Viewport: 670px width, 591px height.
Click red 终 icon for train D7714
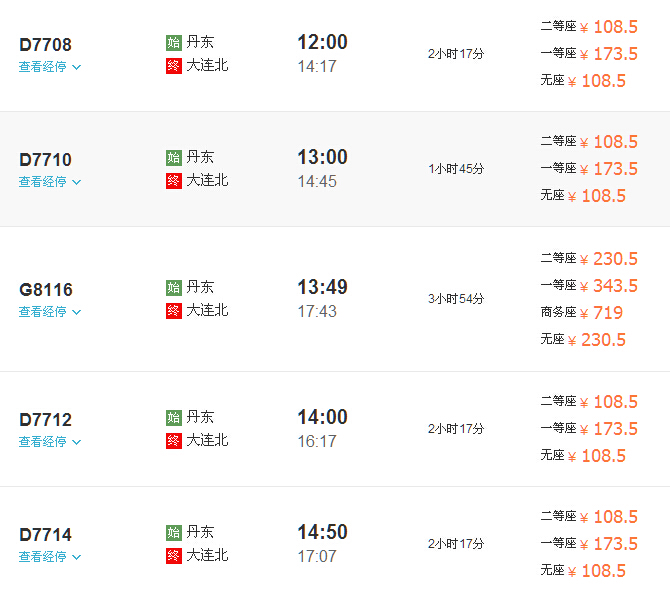click(x=174, y=556)
